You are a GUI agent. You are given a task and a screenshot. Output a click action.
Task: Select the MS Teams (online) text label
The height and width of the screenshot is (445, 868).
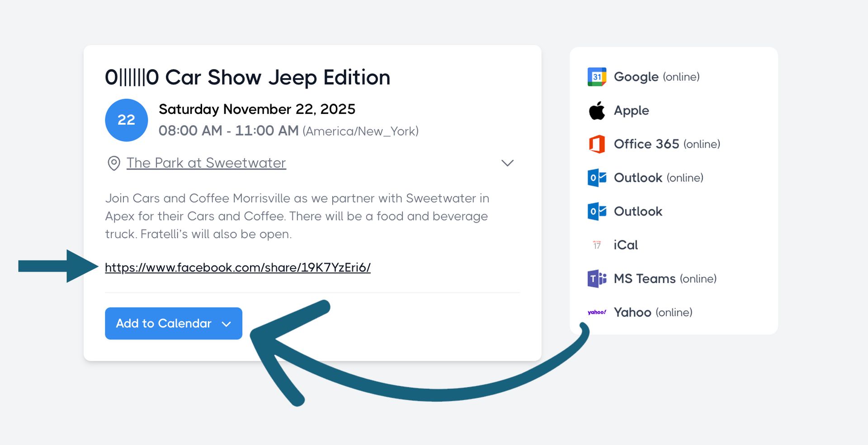tap(665, 279)
